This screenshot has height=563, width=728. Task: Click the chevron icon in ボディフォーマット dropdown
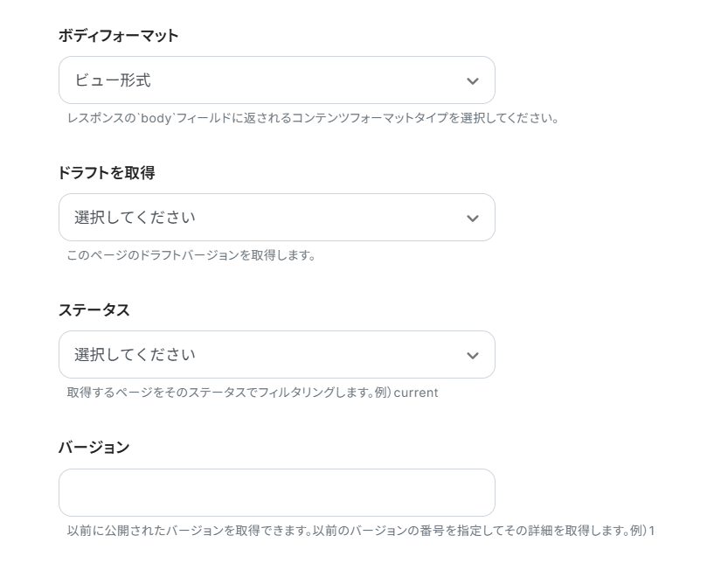tap(473, 80)
